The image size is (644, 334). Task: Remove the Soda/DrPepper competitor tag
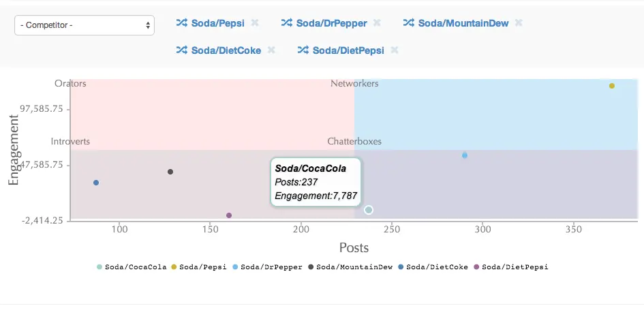[x=377, y=22]
